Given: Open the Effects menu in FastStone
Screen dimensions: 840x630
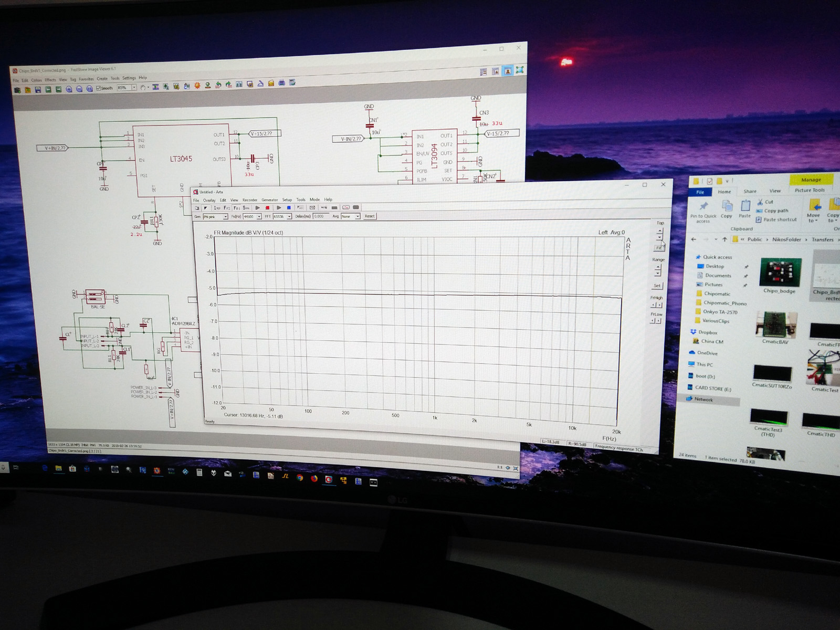Looking at the screenshot, I should pos(50,80).
